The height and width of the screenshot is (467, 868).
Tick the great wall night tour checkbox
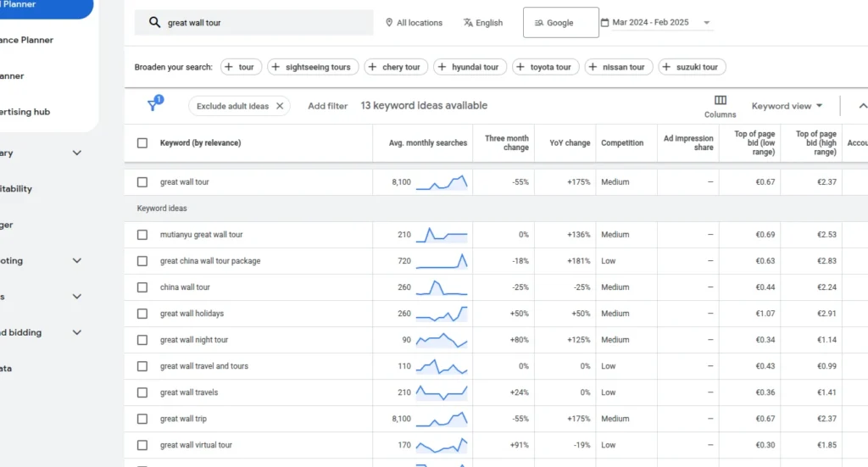(x=142, y=340)
